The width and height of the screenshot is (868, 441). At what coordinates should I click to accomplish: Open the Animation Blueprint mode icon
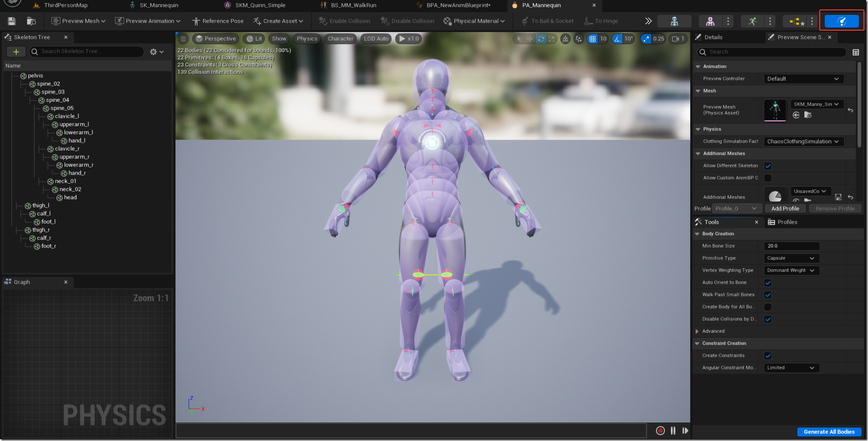pyautogui.click(x=794, y=21)
